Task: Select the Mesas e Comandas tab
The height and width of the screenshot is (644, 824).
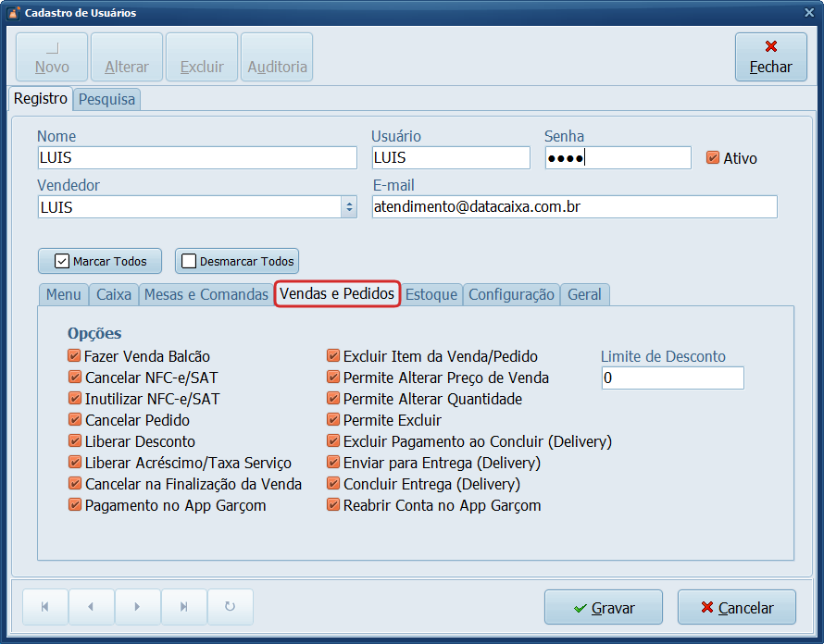Action: (206, 294)
